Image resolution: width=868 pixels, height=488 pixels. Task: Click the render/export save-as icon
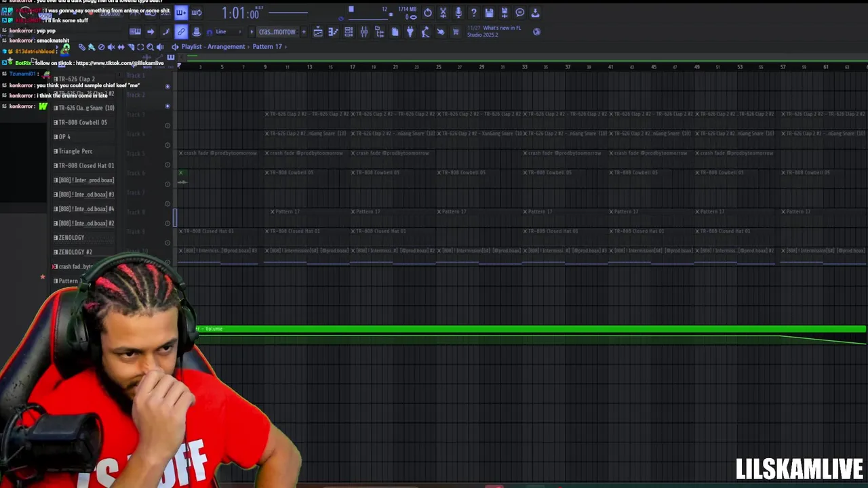click(505, 13)
